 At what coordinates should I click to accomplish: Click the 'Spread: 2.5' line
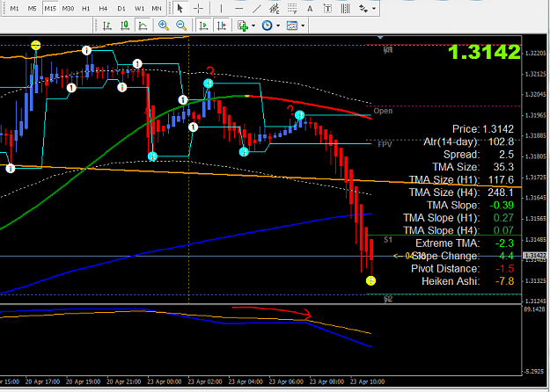(479, 155)
